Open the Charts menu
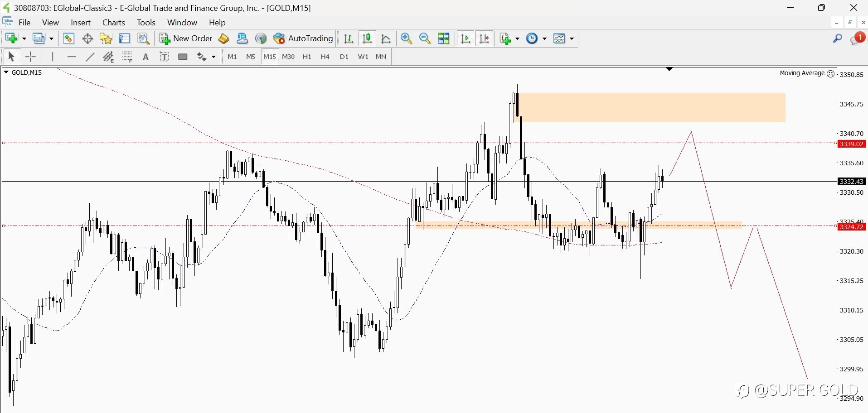 tap(114, 22)
